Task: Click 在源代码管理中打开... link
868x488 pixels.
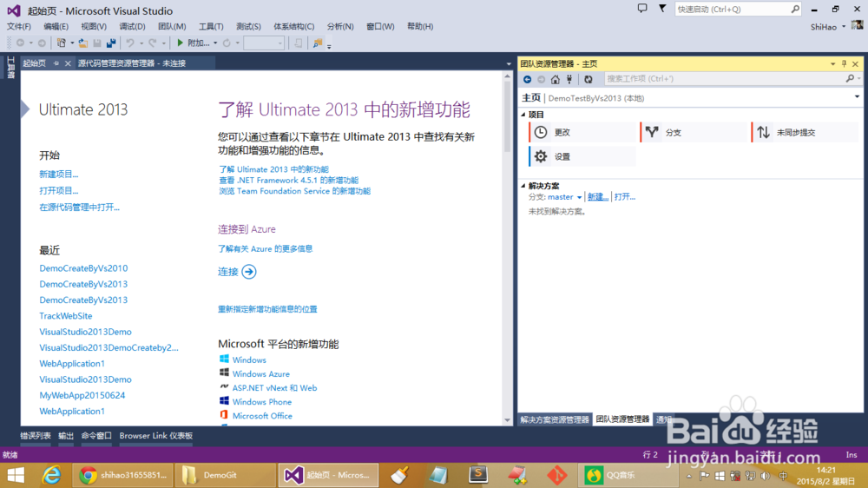Action: click(x=79, y=208)
